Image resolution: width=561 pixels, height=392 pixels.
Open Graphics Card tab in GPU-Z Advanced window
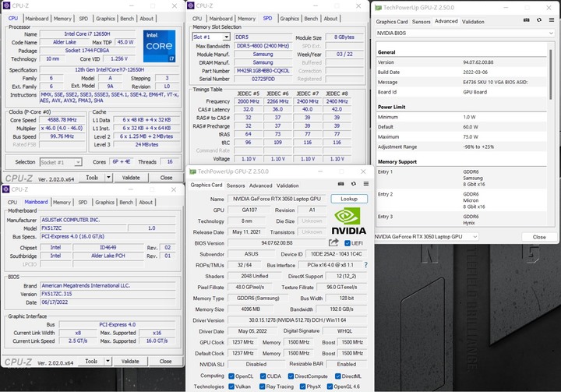pos(392,22)
